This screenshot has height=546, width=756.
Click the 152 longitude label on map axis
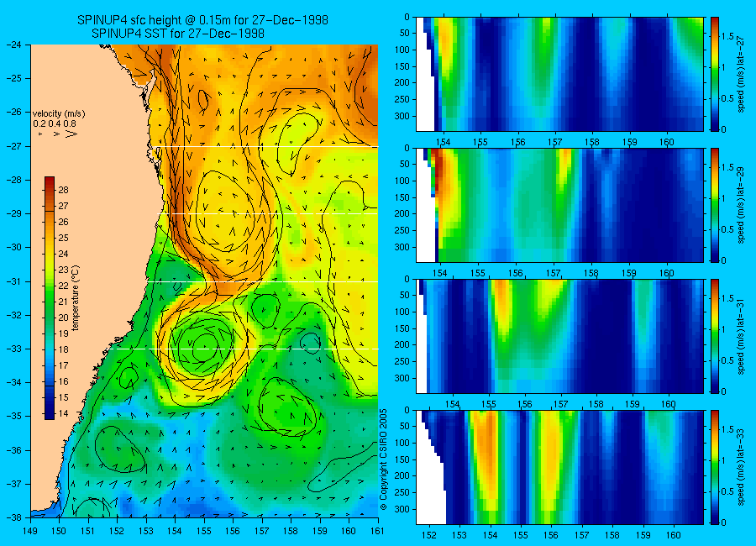[x=117, y=531]
